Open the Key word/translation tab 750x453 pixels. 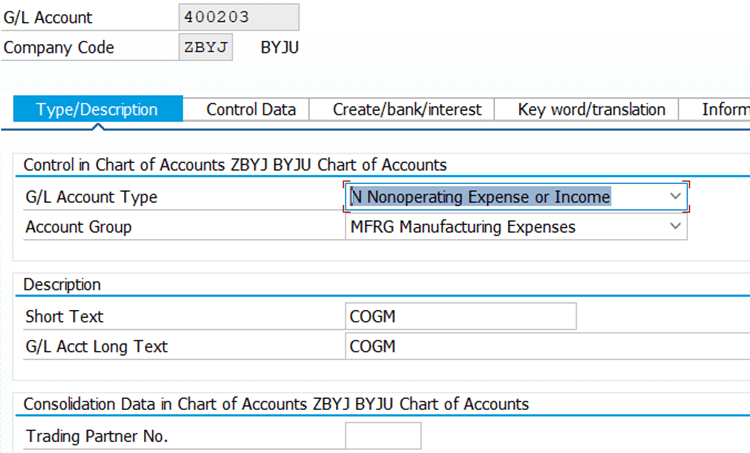pos(592,109)
